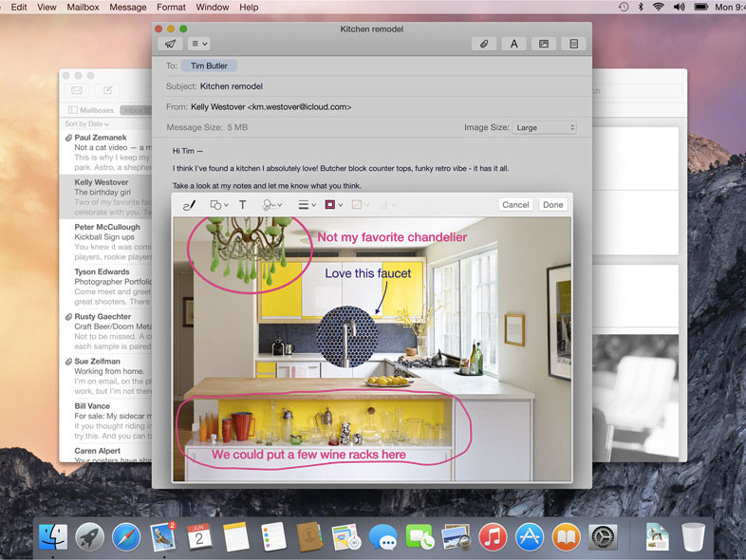Open Launchpad from the Dock
746x560 pixels.
click(x=89, y=537)
